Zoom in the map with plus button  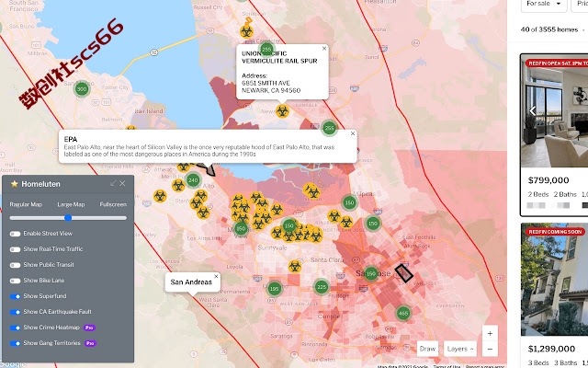(490, 333)
